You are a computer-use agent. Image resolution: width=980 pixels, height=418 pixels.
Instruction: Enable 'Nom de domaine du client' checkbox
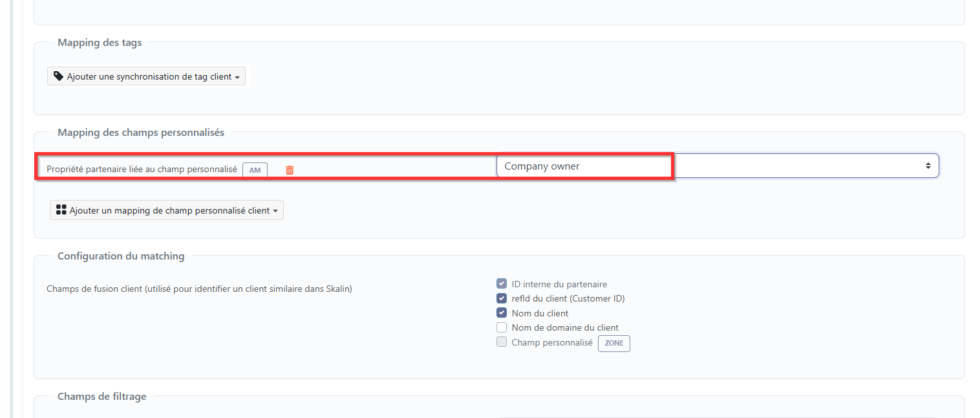point(502,327)
